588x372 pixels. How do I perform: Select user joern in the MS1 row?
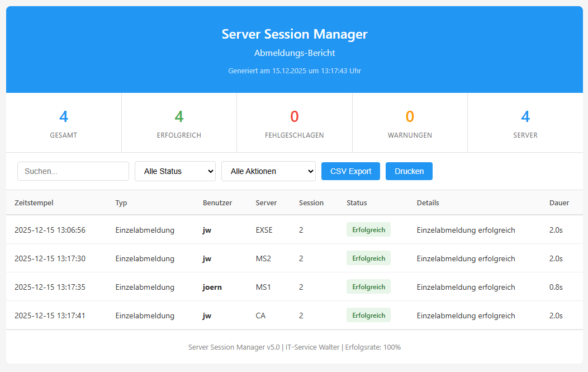point(212,287)
